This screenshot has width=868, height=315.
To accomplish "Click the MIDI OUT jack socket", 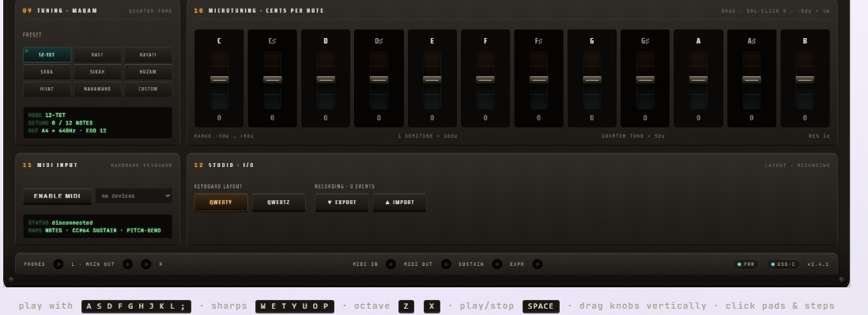I will (446, 264).
